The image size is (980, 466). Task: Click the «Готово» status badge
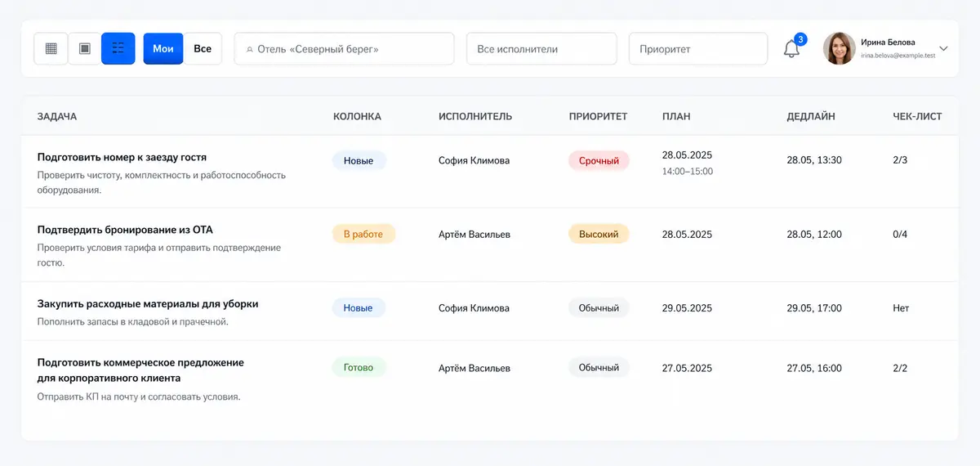(x=359, y=367)
